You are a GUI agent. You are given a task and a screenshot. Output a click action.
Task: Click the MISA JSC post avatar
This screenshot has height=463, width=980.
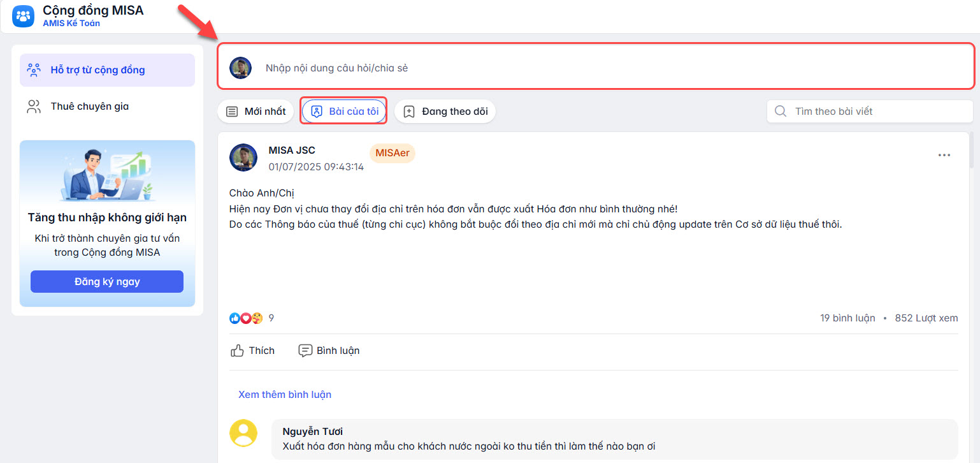pyautogui.click(x=243, y=158)
